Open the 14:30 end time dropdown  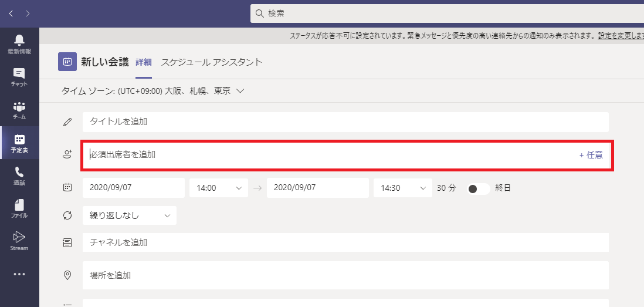click(x=402, y=188)
